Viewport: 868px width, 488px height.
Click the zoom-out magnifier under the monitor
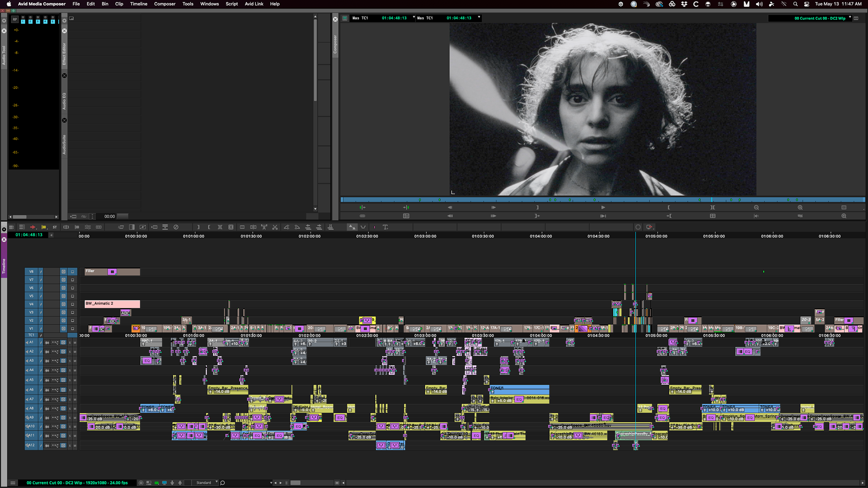[756, 207]
